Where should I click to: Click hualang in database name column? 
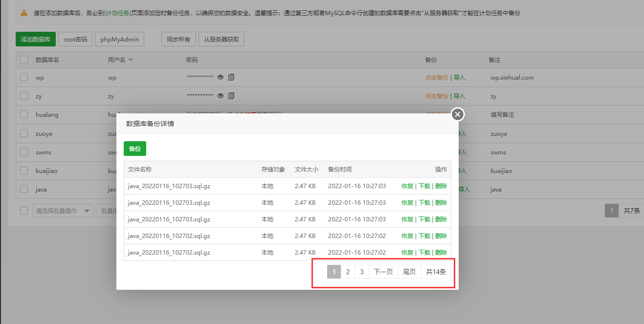click(47, 115)
